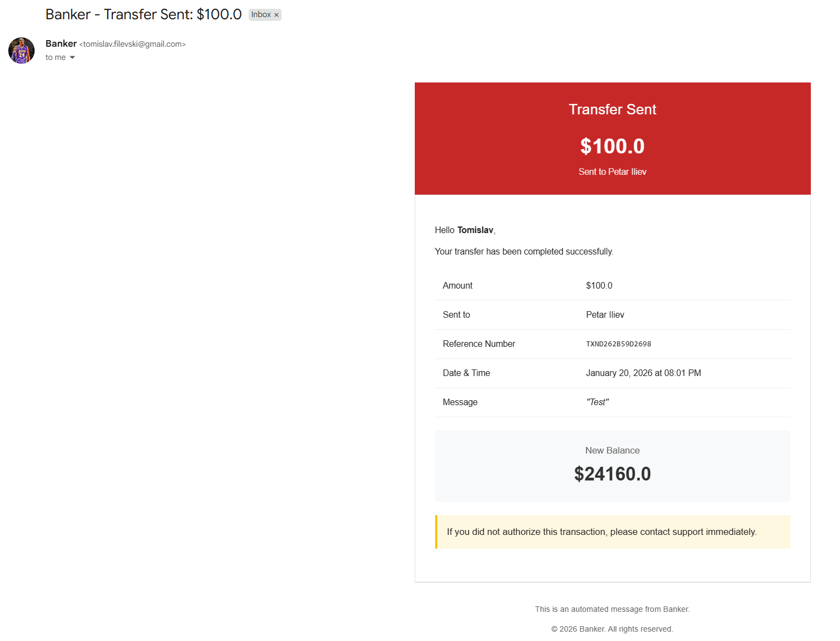Image resolution: width=840 pixels, height=641 pixels.
Task: Click the 2026 Banker copyright footer line
Action: click(612, 629)
